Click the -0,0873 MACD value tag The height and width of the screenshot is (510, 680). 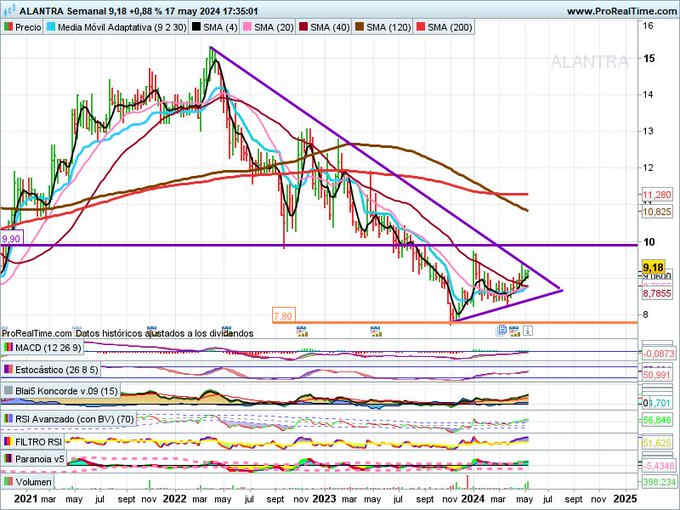pyautogui.click(x=659, y=354)
